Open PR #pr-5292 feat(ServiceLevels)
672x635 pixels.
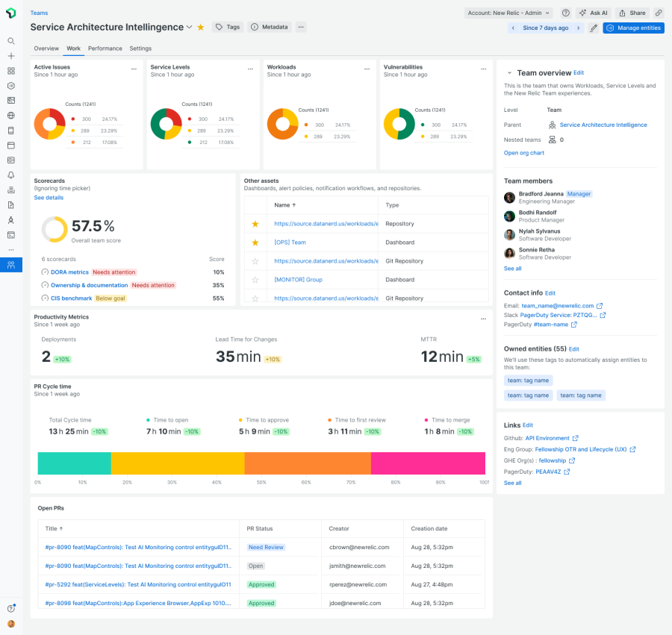138,584
